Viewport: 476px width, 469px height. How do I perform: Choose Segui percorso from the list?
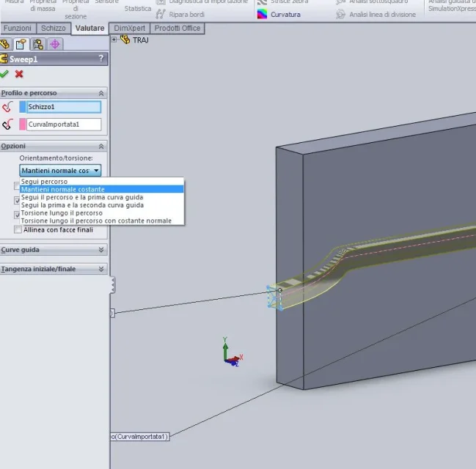tap(102, 182)
